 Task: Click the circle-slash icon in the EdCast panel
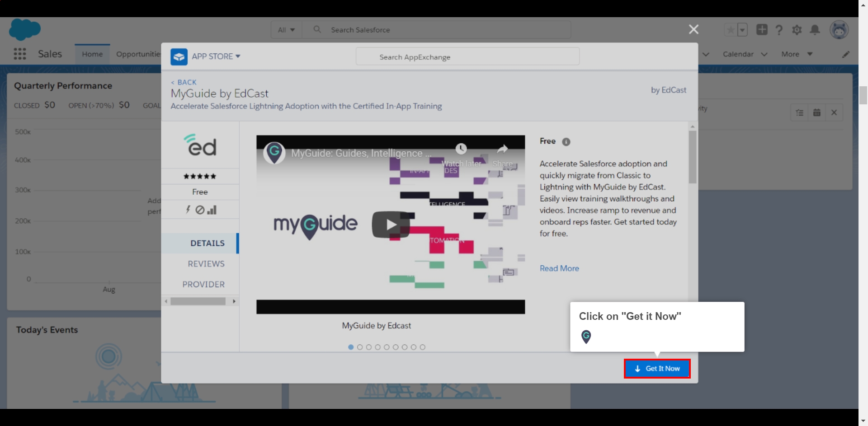tap(200, 210)
